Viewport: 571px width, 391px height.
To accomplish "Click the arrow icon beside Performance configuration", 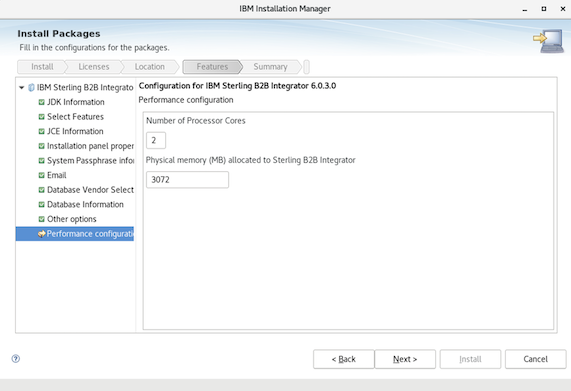I will [x=42, y=234].
